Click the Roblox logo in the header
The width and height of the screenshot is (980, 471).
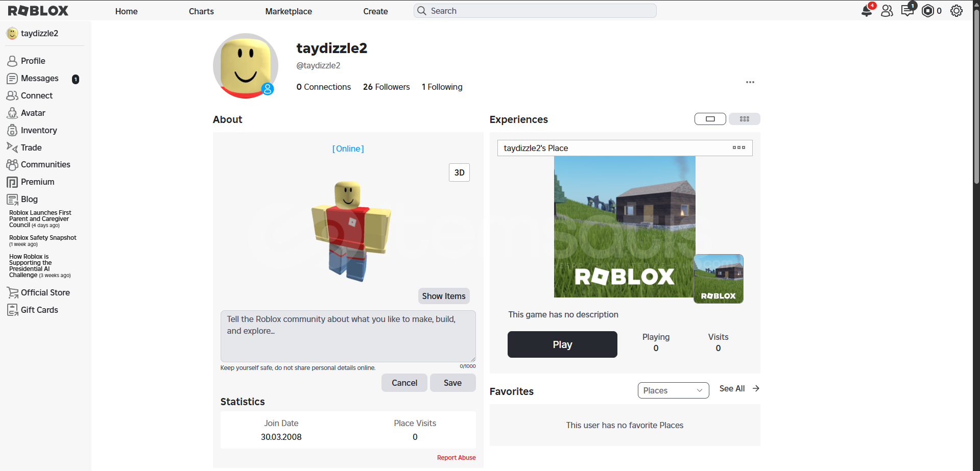click(38, 11)
